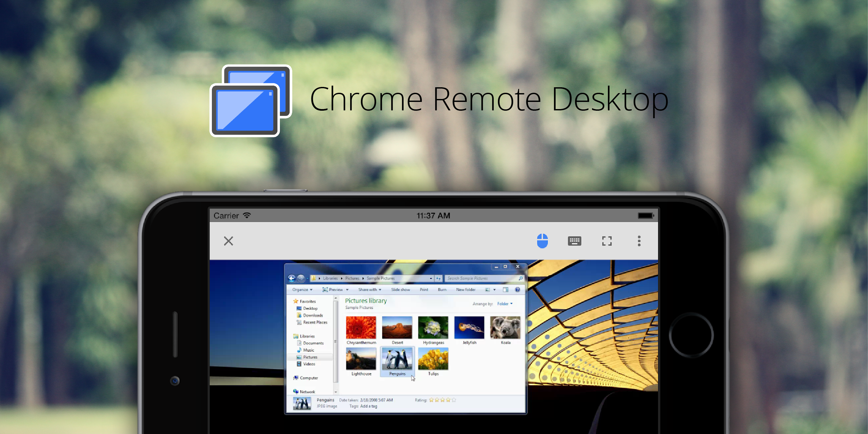The height and width of the screenshot is (434, 868).
Task: Select Music library in the sidebar
Action: pos(305,350)
